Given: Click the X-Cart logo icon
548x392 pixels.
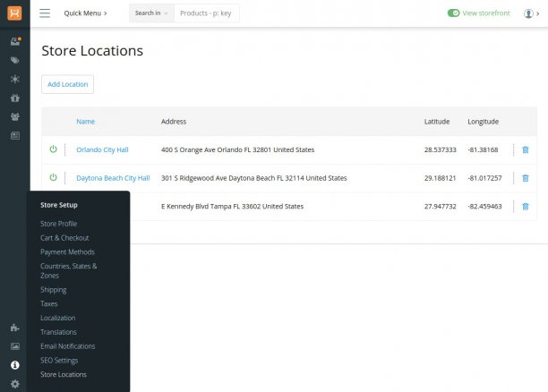Looking at the screenshot, I should (14, 13).
